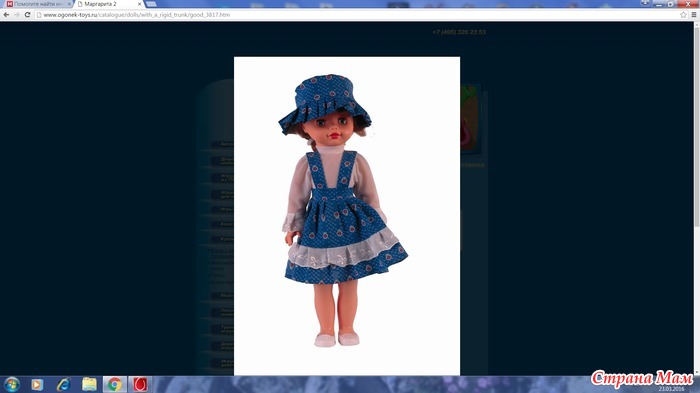This screenshot has height=393, width=700.
Task: Switch to Chrome in the taskbar
Action: pyautogui.click(x=115, y=385)
